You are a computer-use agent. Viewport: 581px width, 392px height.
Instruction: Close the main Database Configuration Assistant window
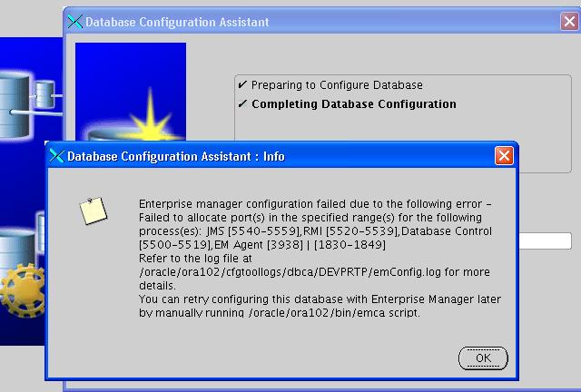click(x=569, y=22)
